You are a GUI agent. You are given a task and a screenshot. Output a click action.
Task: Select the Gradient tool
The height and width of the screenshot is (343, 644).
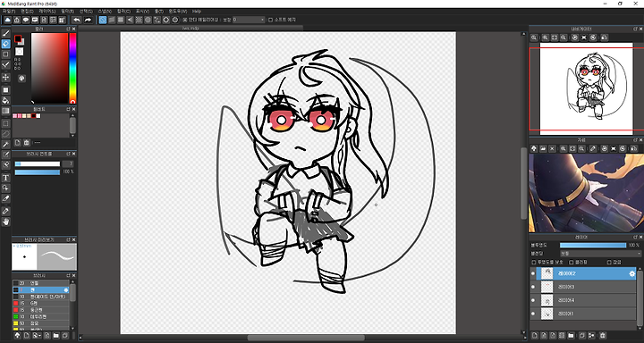(x=5, y=111)
